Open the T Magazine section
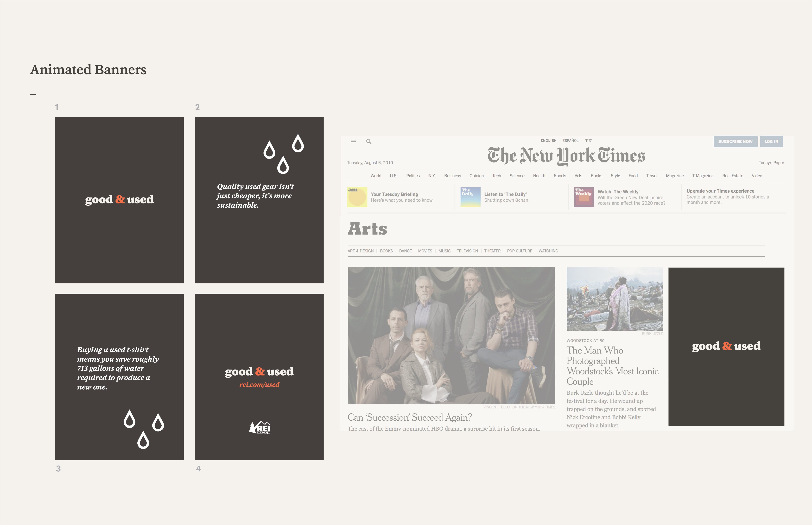Viewport: 812px width, 525px height. pos(703,176)
